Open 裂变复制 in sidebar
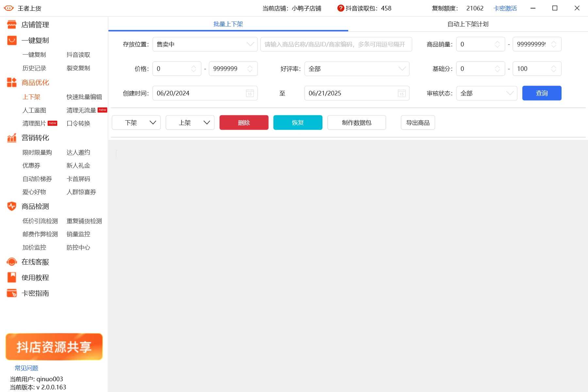 tap(78, 68)
